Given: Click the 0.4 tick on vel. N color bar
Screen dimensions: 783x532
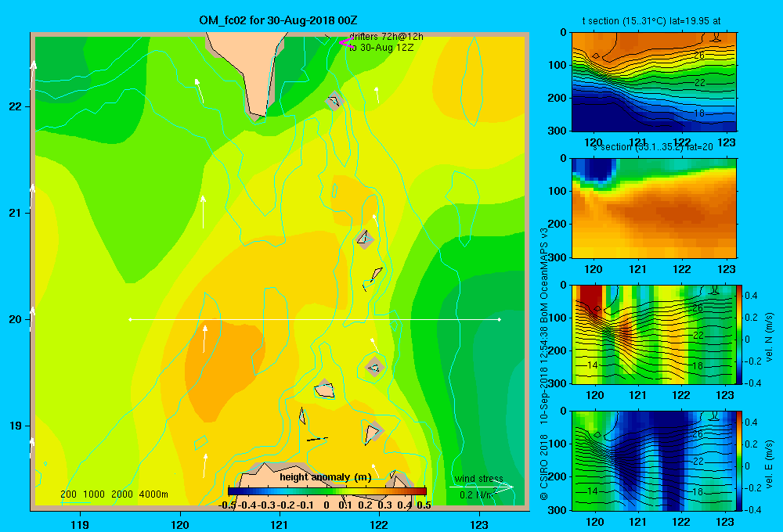Looking at the screenshot, I should point(751,296).
